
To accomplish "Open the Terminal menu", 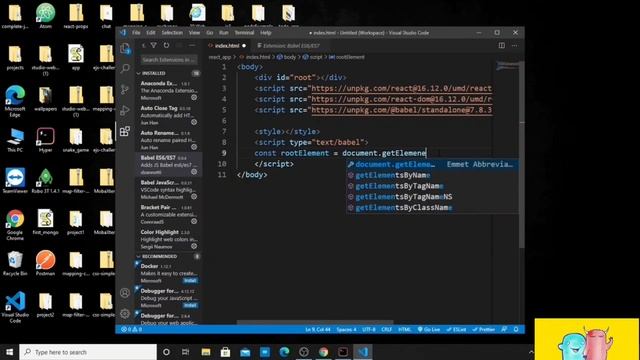I will click(x=244, y=33).
